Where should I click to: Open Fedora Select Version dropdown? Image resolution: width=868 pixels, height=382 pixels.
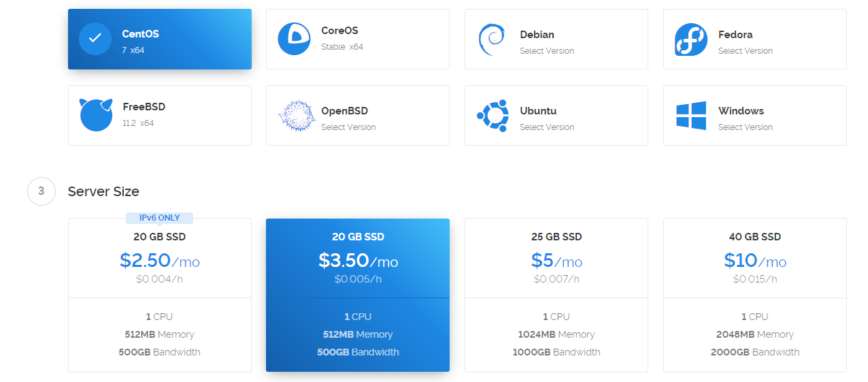pos(746,51)
